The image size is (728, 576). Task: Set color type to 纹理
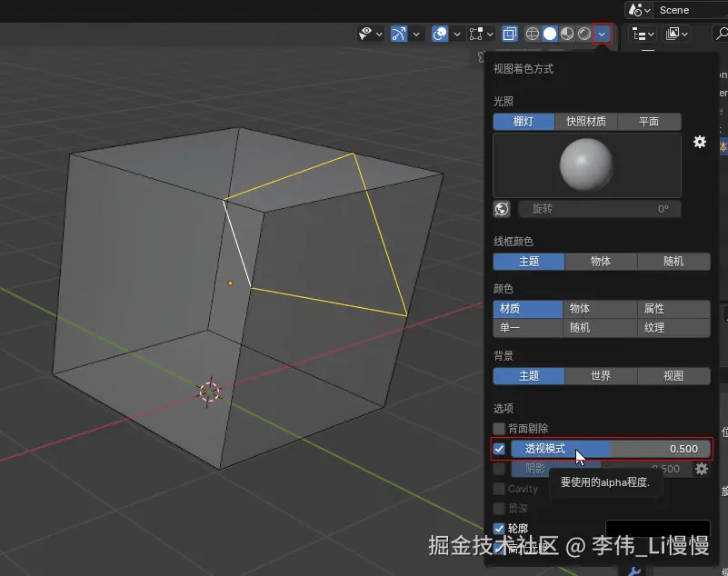pyautogui.click(x=673, y=328)
